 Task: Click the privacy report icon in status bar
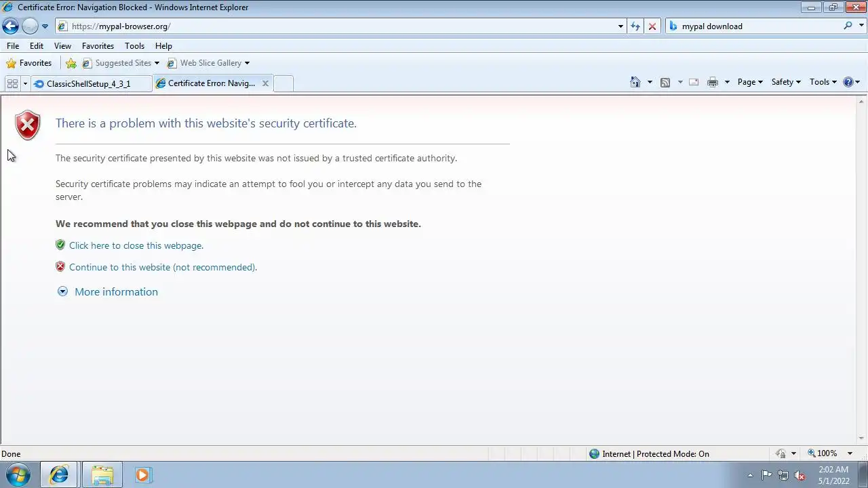781,453
